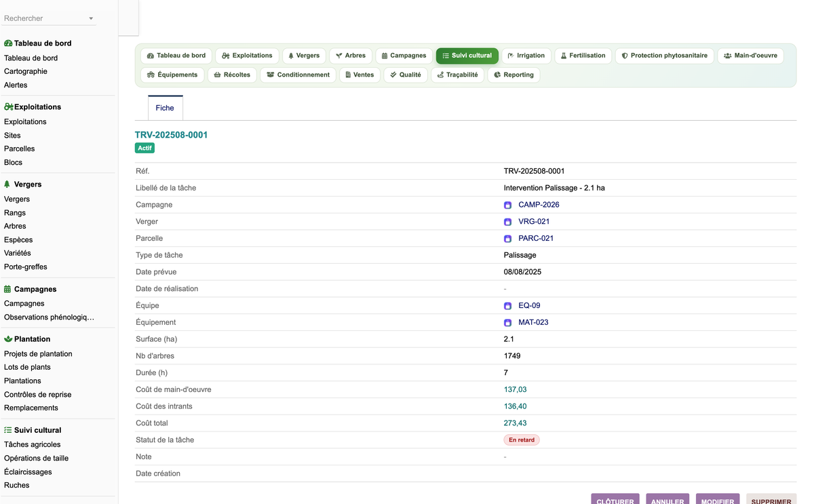
Task: Open campaign link CAMP-2026
Action: point(539,205)
